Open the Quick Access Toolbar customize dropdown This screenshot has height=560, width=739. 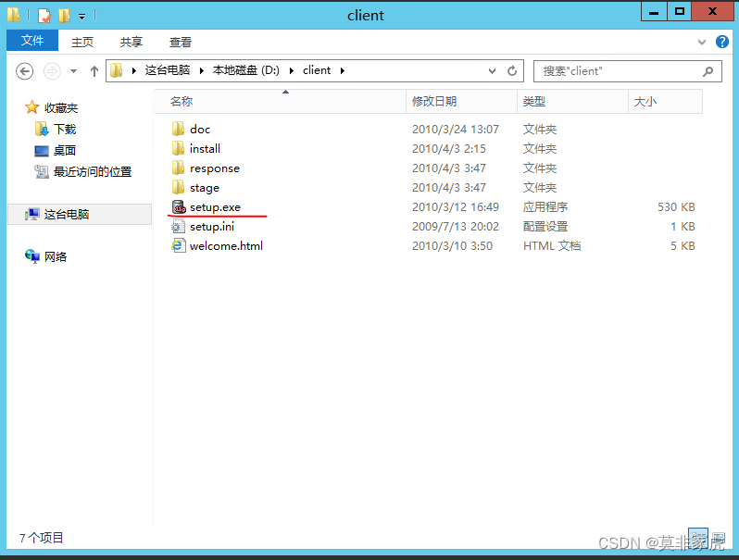(x=82, y=17)
